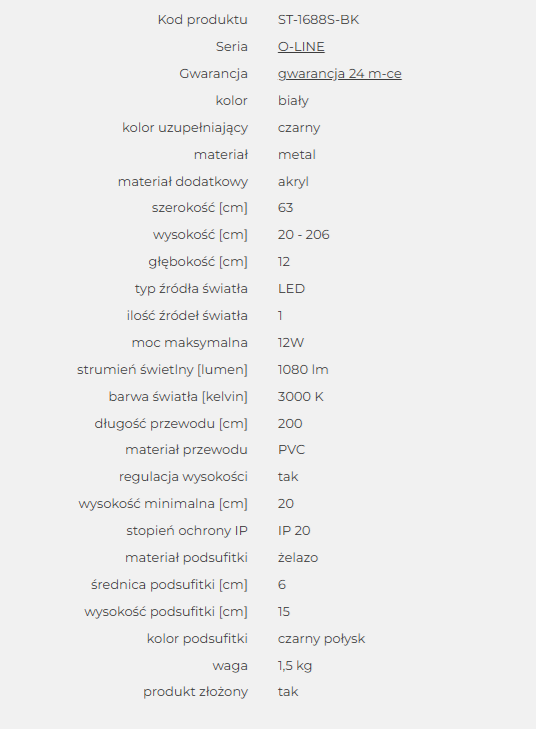Viewport: 552px width, 729px height.
Task: Click the material value metal
Action: 297,154
